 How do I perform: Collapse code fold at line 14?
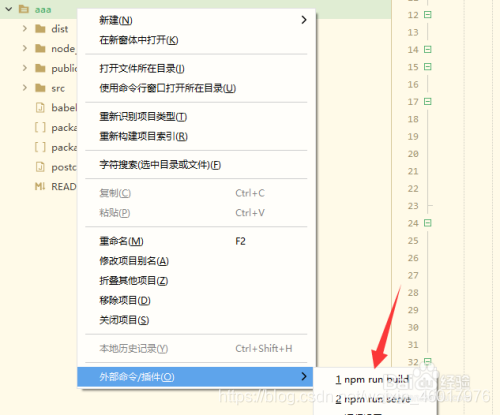coord(428,49)
